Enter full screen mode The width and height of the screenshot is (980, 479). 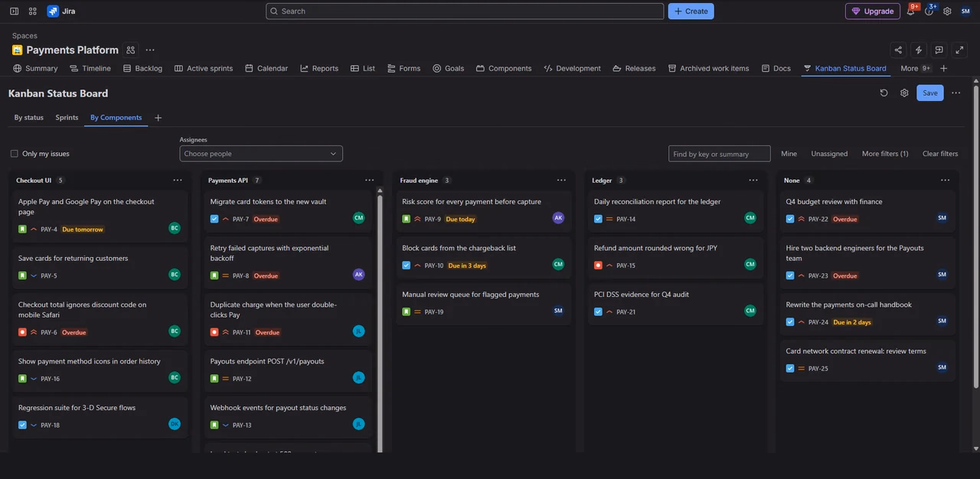pos(960,50)
